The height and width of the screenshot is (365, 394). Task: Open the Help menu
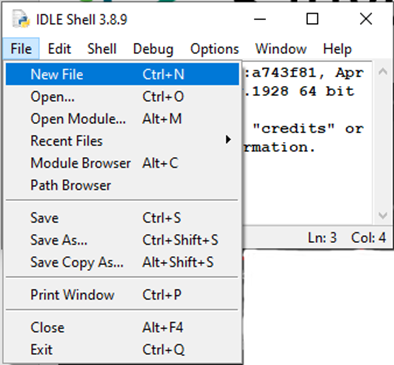coord(337,49)
